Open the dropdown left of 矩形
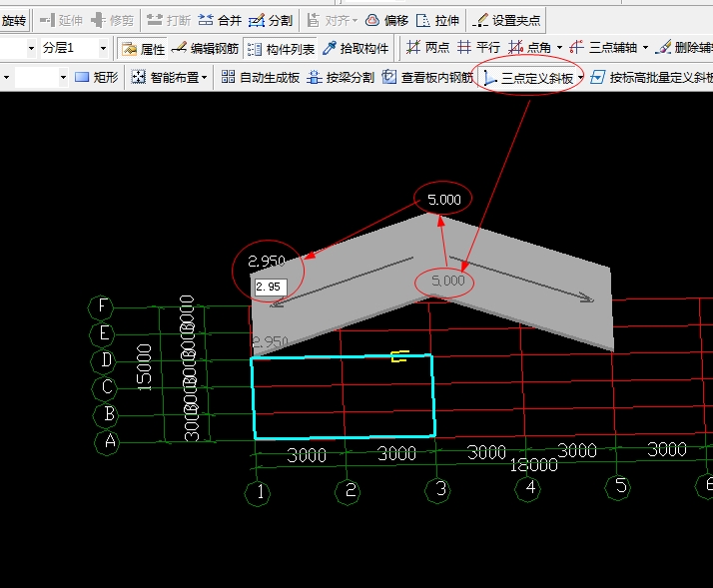 pyautogui.click(x=63, y=78)
